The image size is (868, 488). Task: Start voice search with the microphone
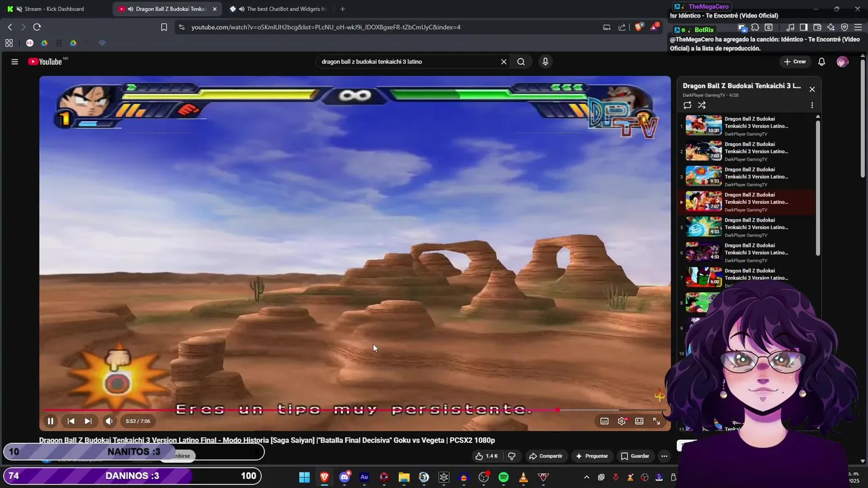point(545,62)
